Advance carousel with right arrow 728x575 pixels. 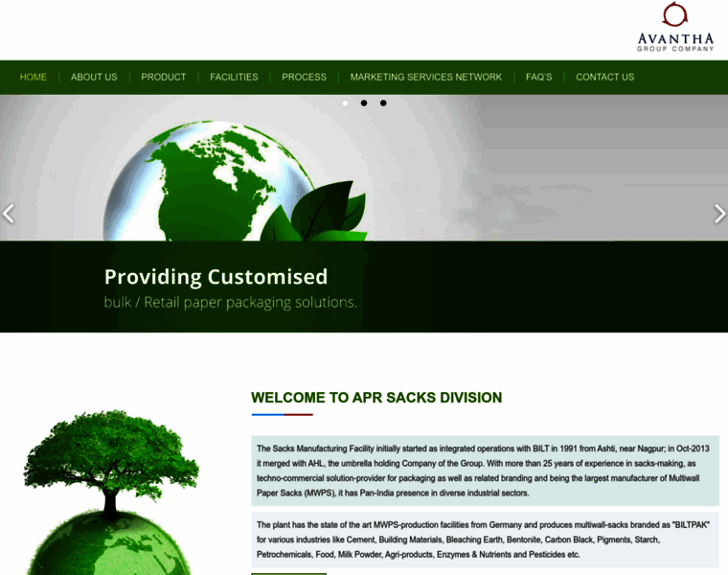(719, 214)
